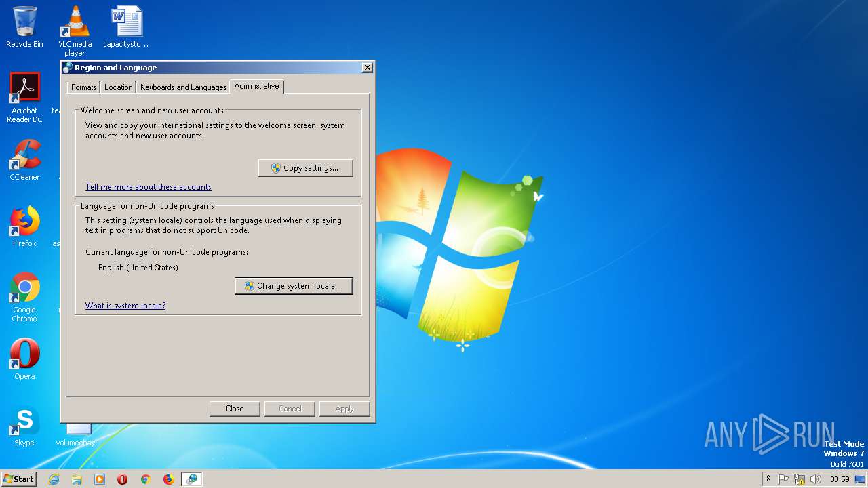Select Acrobat Reader DC desktop shortcut

(24, 98)
